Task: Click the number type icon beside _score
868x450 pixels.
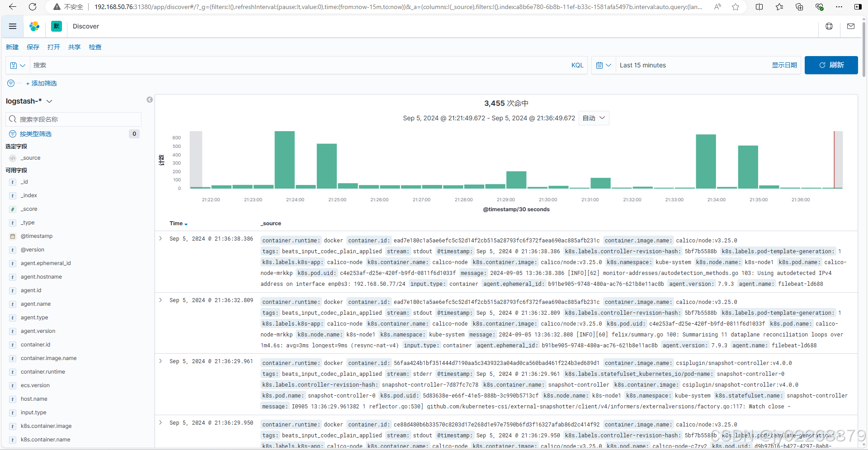Action: coord(13,209)
